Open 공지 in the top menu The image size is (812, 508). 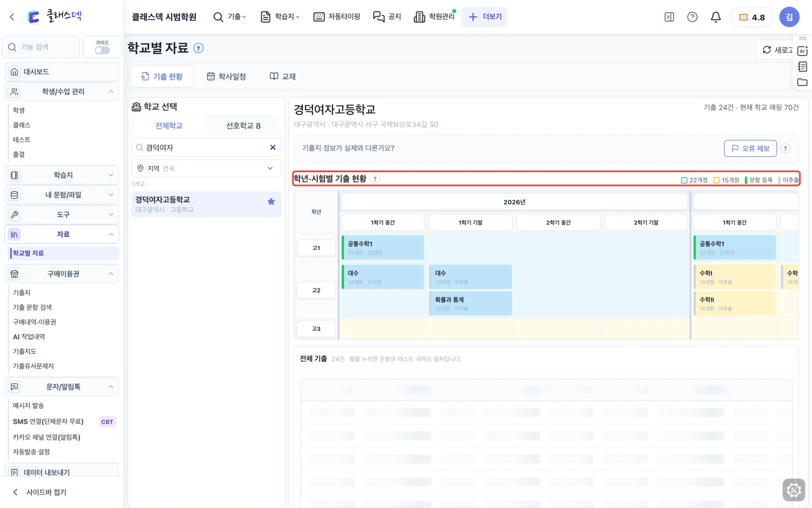pyautogui.click(x=387, y=17)
